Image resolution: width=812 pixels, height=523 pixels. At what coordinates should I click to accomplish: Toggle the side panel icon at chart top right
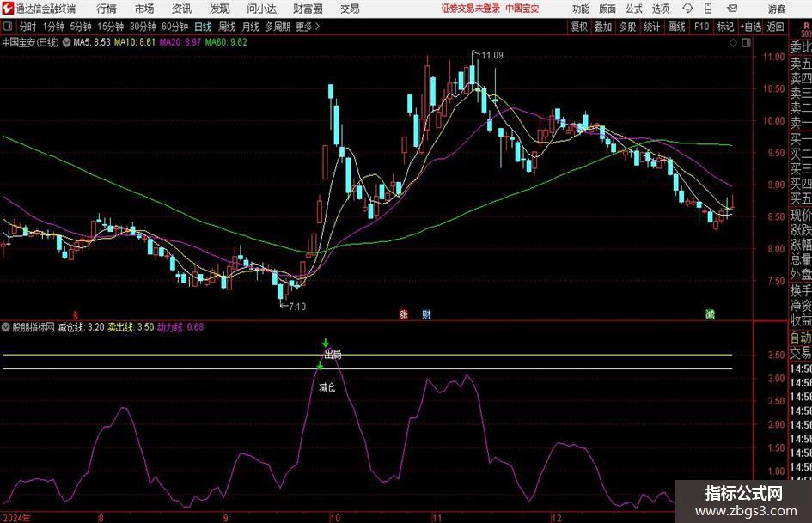(746, 43)
